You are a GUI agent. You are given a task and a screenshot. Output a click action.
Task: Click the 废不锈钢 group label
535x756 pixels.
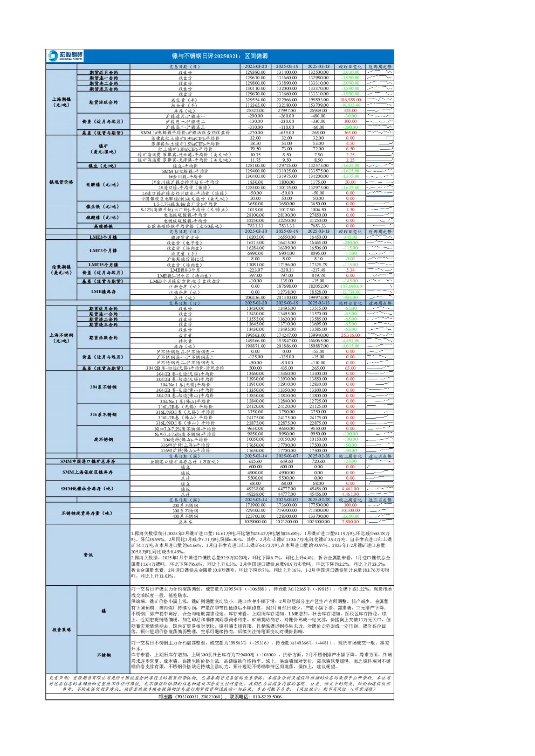[x=103, y=440]
